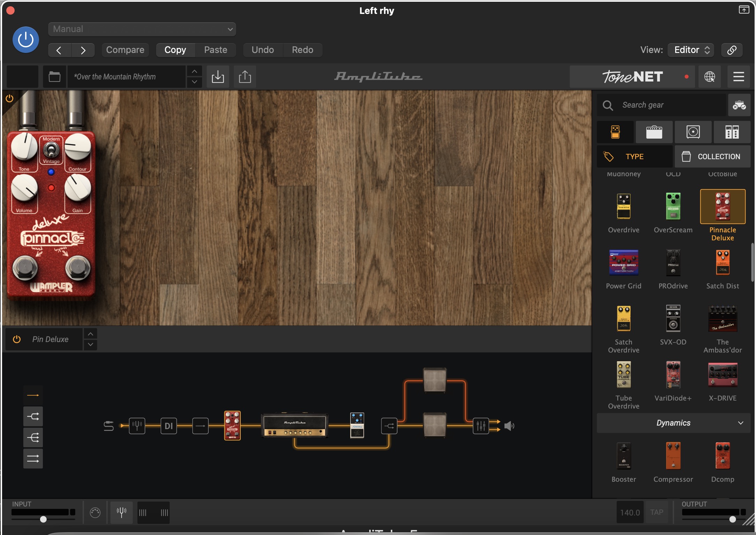Click the Compare button
The height and width of the screenshot is (535, 756).
[x=125, y=50]
